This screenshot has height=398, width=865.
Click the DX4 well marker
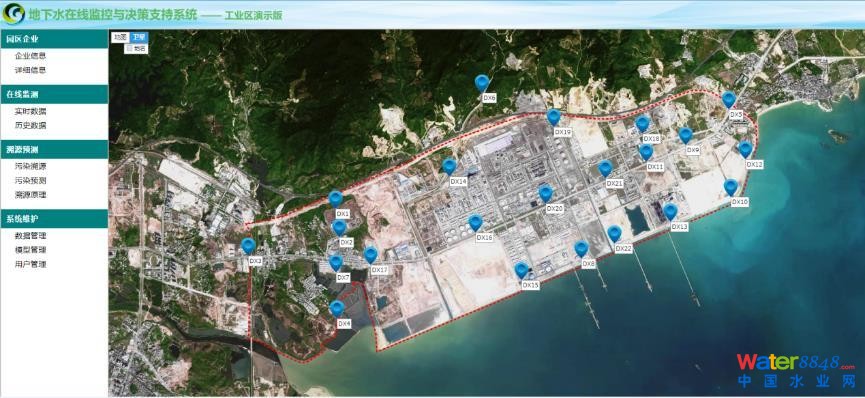click(337, 309)
